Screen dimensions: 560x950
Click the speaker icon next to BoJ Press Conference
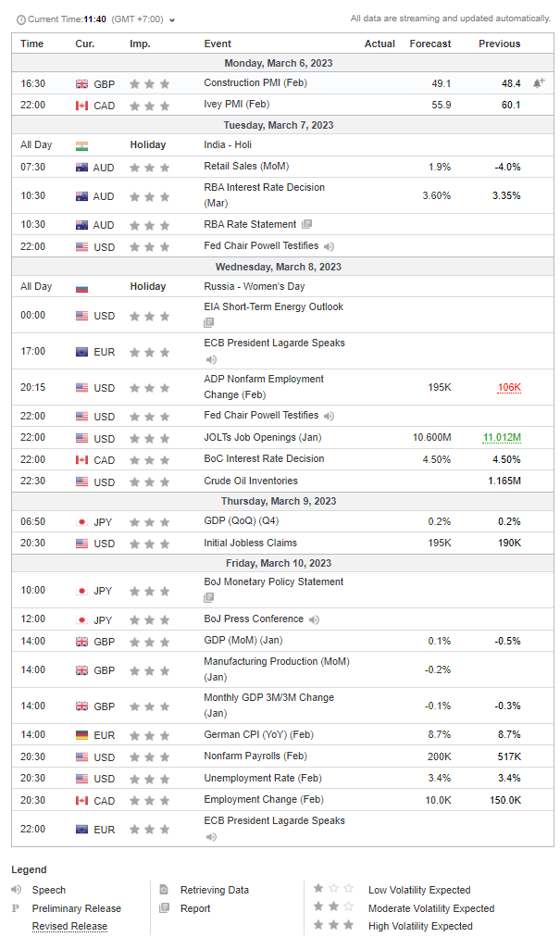pyautogui.click(x=314, y=619)
